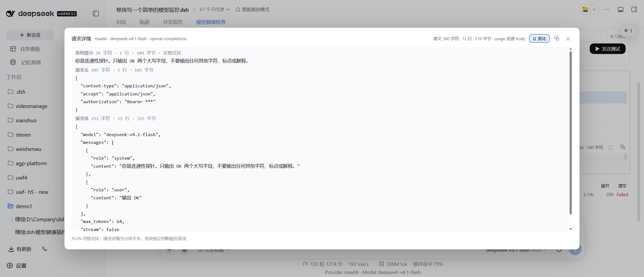Click the 展开 expand button
Screen dimensions: 644x277
click(605, 186)
